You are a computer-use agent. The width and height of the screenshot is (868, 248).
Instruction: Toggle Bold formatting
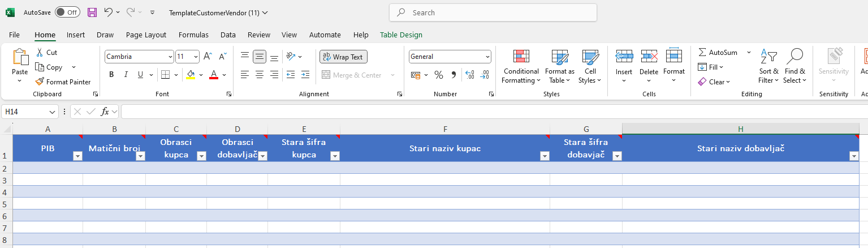click(x=111, y=75)
